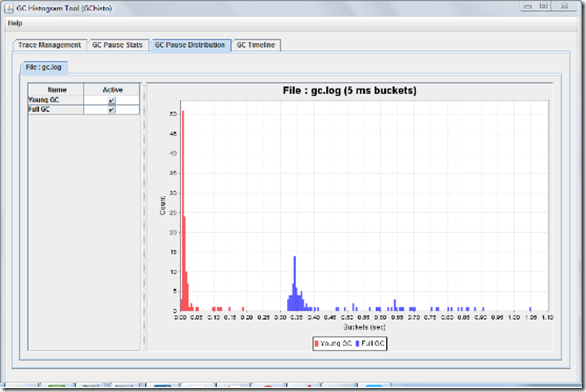Toggle the Young GC Active checkbox
Viewport: 586px width, 392px height.
[111, 100]
